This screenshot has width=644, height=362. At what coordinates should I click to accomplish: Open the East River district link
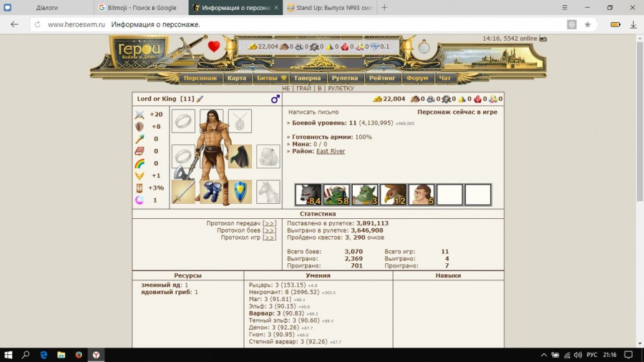[x=331, y=151]
